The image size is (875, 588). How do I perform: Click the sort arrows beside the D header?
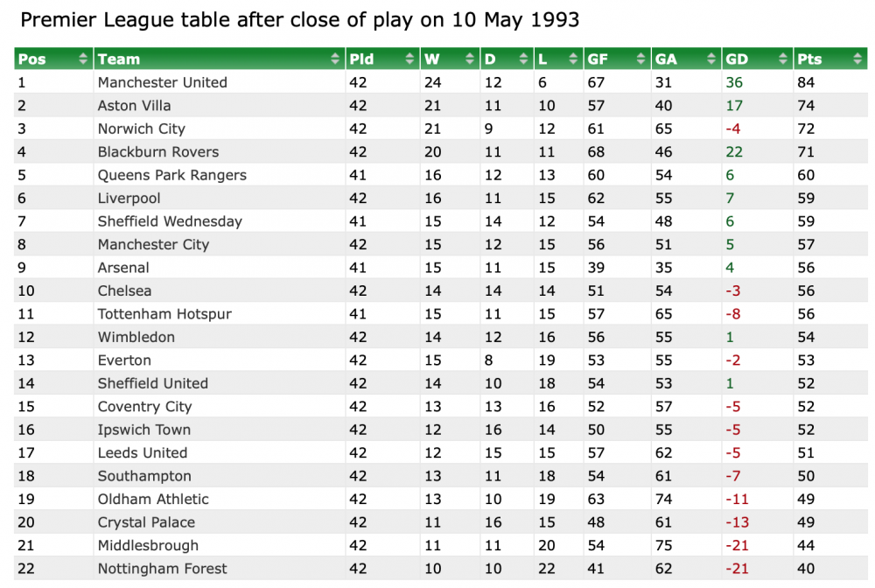coord(524,59)
